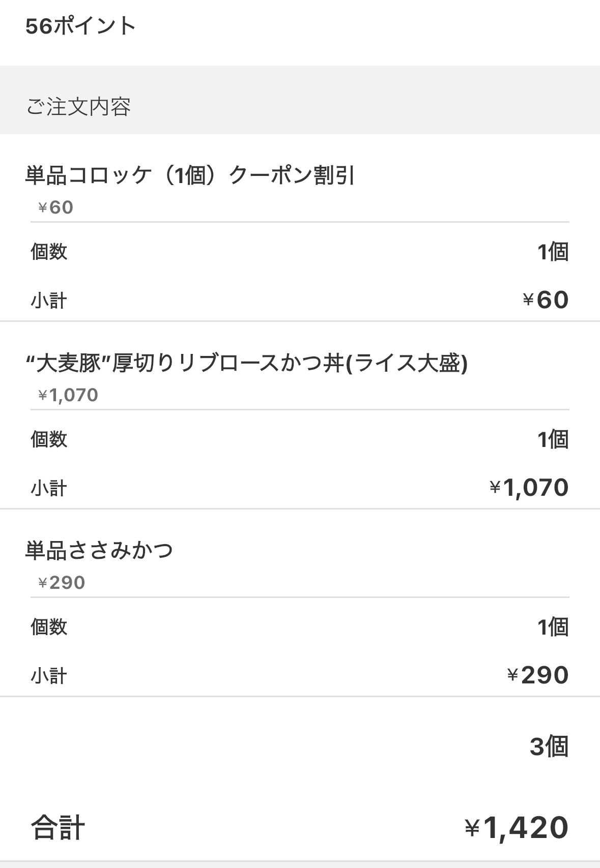This screenshot has height=868, width=600.
Task: Click the bold ¥1,070 subtotal amount
Action: (x=529, y=488)
